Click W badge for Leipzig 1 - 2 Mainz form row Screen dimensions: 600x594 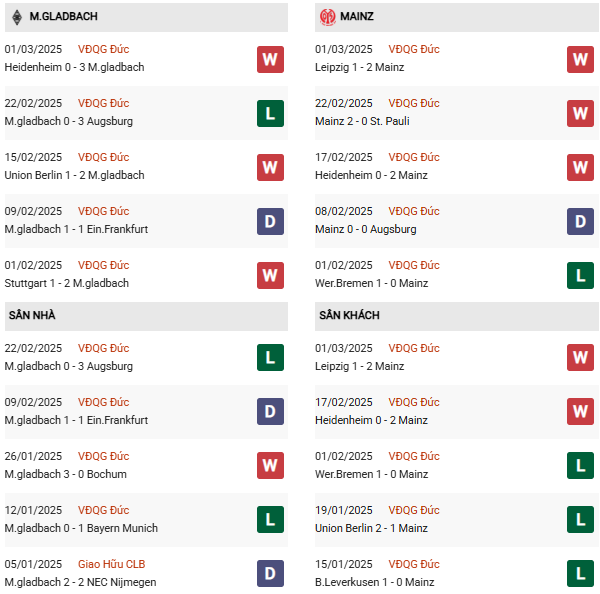[x=580, y=59]
